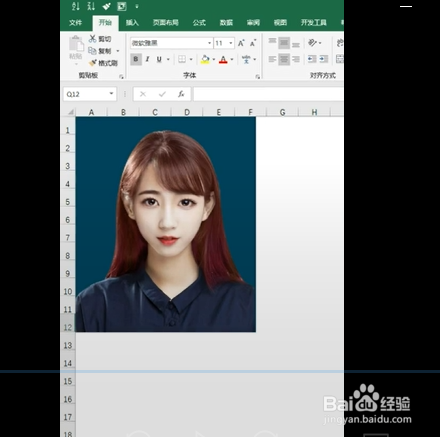Expand the Name Box dropdown arrow
Screen dimensions: 440x437
tap(111, 94)
